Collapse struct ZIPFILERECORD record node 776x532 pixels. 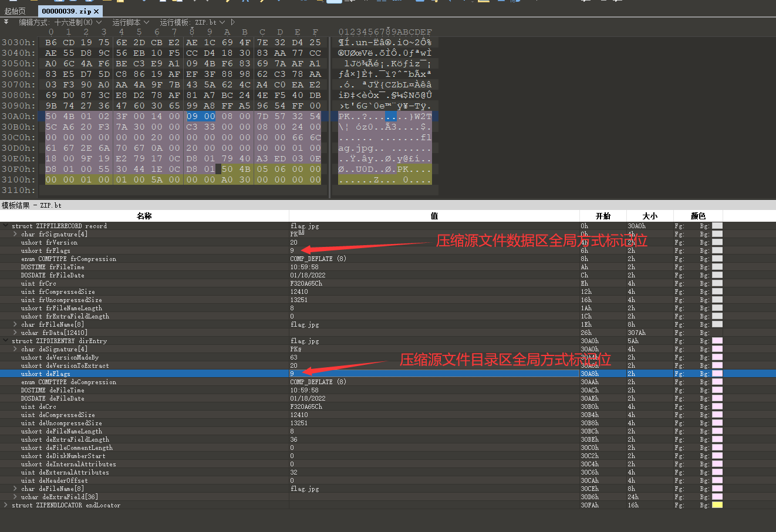[x=6, y=226]
